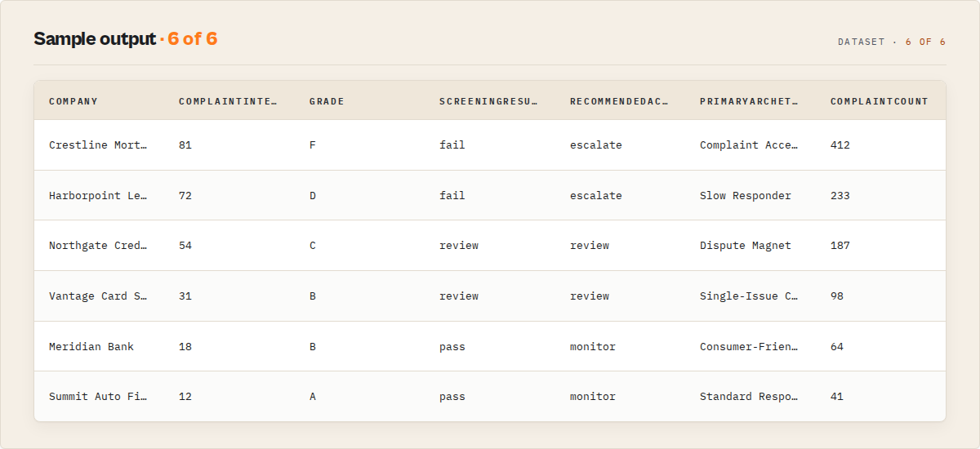
Task: Select the Vantage Card S… company cell
Action: [98, 296]
